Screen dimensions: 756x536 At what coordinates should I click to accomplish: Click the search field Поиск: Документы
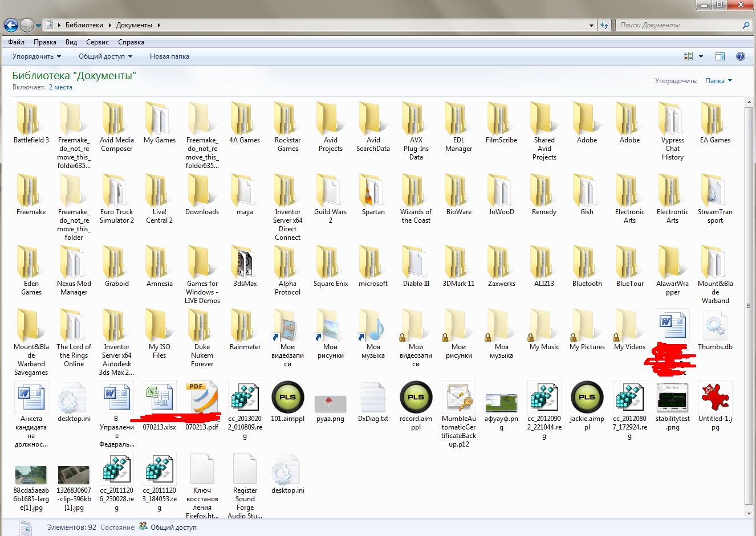pyautogui.click(x=678, y=25)
